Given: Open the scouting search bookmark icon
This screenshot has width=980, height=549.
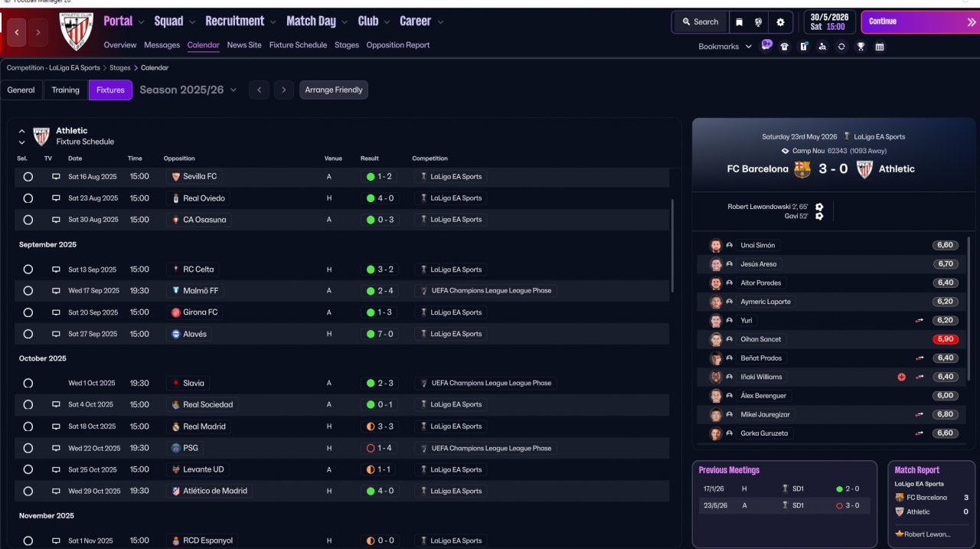Looking at the screenshot, I should tap(822, 47).
